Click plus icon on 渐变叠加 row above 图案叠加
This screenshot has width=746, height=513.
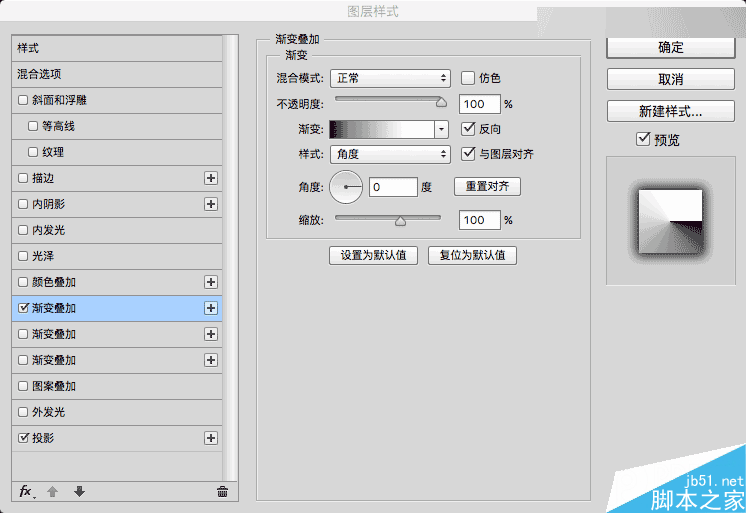pos(211,360)
